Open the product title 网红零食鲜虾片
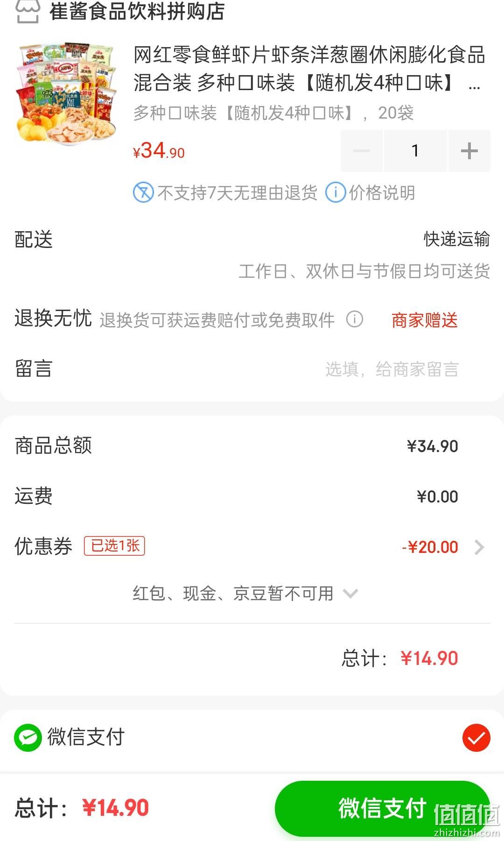504x841 pixels. pos(310,69)
